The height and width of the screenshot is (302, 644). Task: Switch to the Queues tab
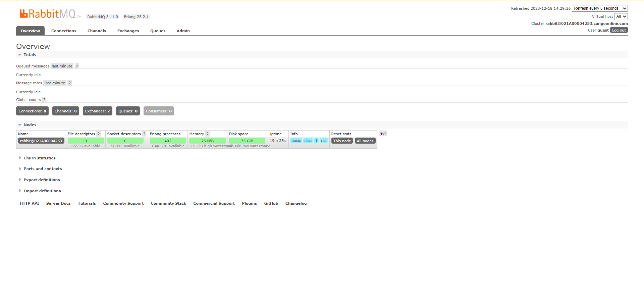pos(158,31)
